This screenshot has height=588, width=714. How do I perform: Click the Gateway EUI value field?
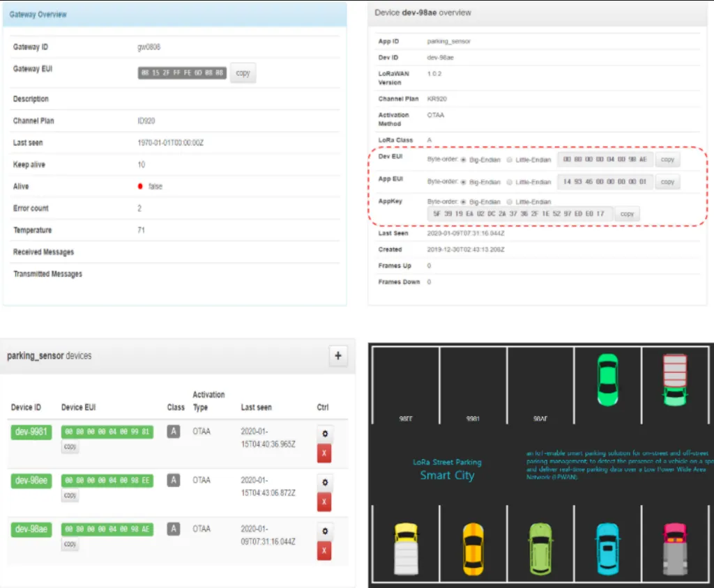182,73
